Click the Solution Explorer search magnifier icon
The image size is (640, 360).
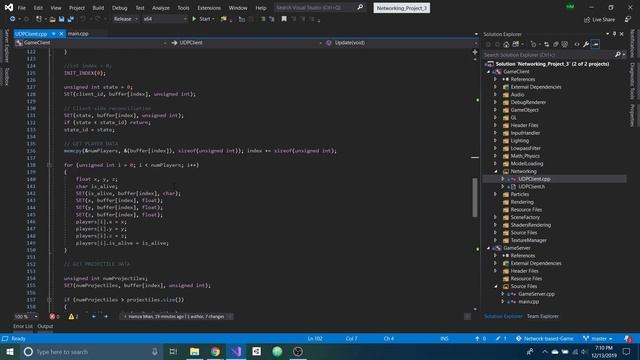(x=618, y=55)
